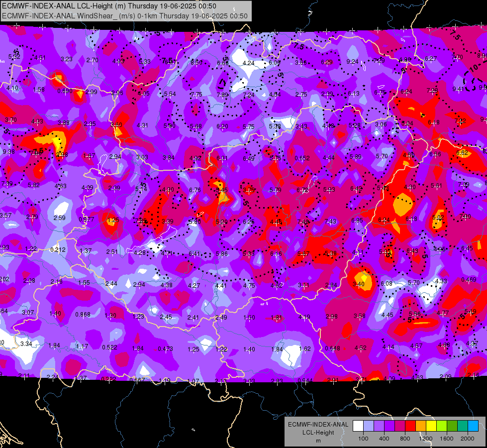Select the legend tick label 1200
The width and height of the screenshot is (487, 448).
pos(425,439)
